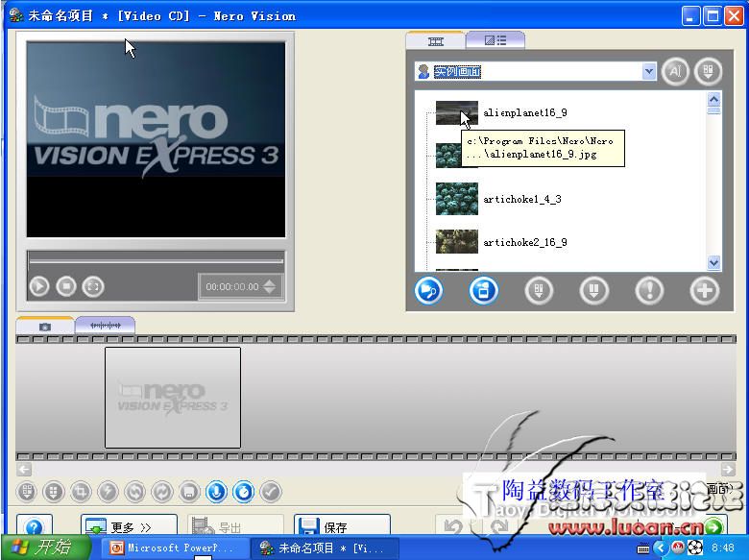Click the alienplanet16_9 file name
749x560 pixels.
[x=525, y=112]
